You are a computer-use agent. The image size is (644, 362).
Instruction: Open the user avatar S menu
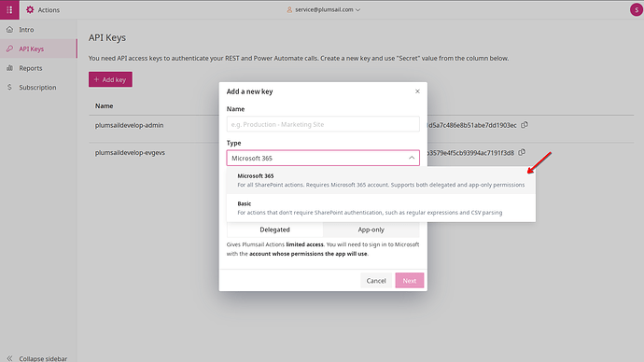pyautogui.click(x=637, y=9)
